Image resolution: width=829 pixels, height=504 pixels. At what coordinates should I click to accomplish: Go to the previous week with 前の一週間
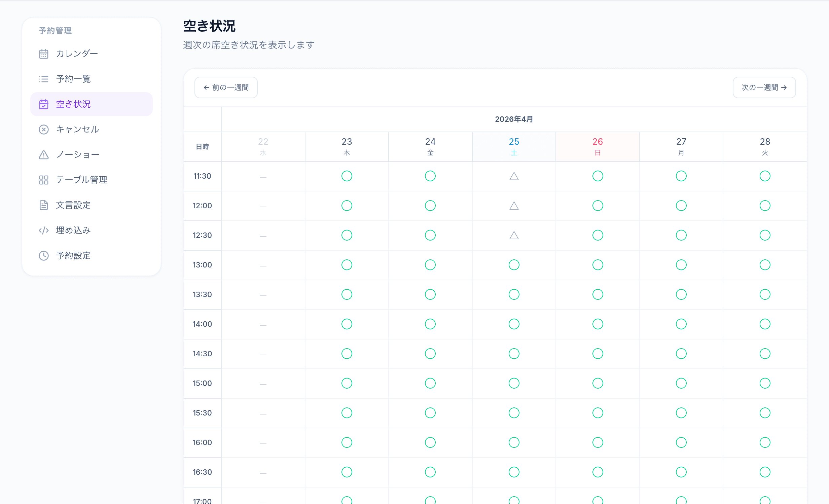(226, 87)
